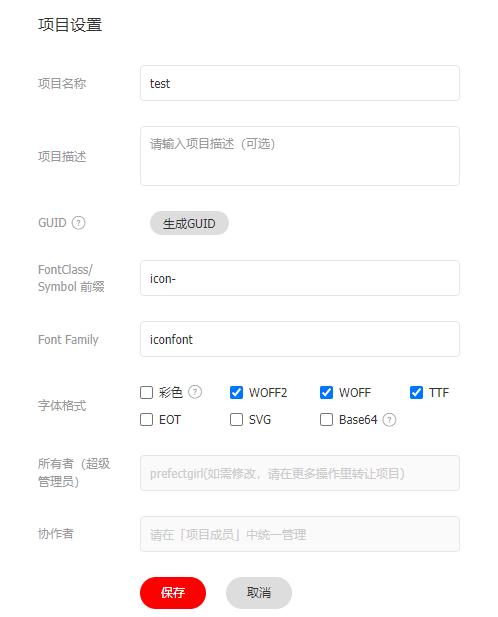Enable the SVG format checkbox

click(236, 419)
